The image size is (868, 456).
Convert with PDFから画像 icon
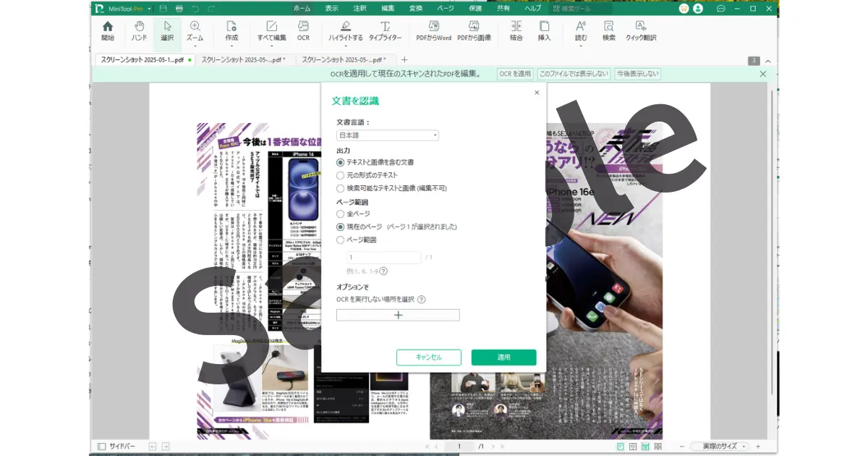point(475,31)
